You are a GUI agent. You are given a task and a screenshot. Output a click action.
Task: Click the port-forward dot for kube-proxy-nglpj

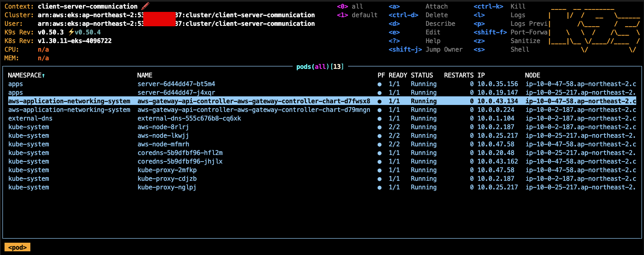[380, 187]
